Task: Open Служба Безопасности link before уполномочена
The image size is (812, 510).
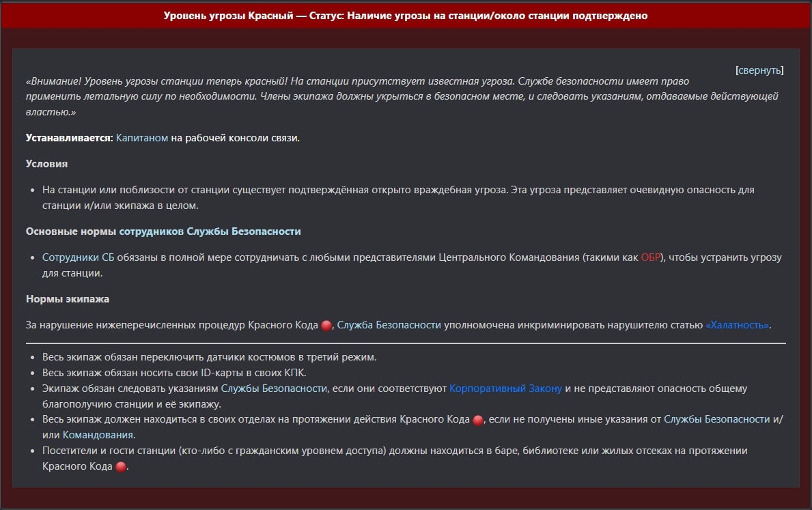Action: click(x=389, y=325)
